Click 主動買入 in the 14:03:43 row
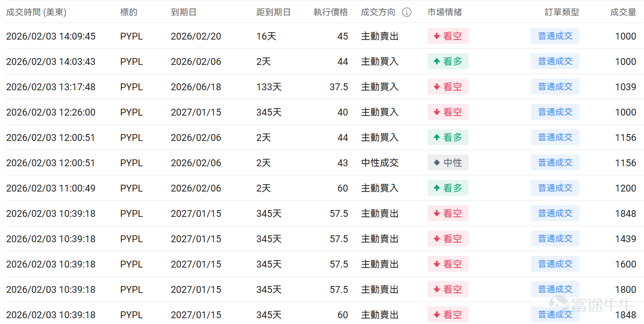Screen dimensions: 644x324 [380, 62]
